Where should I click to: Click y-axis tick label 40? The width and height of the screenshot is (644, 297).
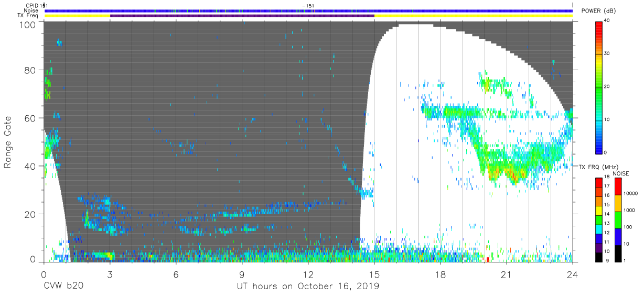[x=30, y=166]
